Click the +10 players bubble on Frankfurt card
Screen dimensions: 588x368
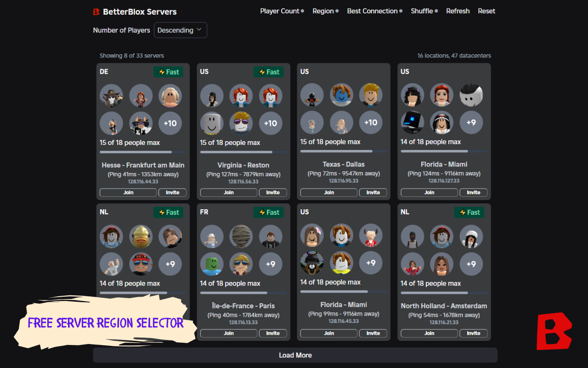170,123
